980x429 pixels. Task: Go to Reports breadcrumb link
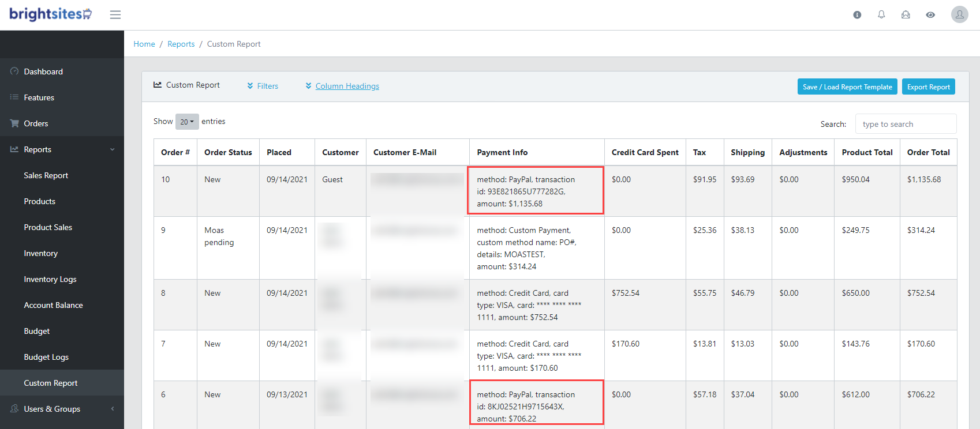click(181, 44)
